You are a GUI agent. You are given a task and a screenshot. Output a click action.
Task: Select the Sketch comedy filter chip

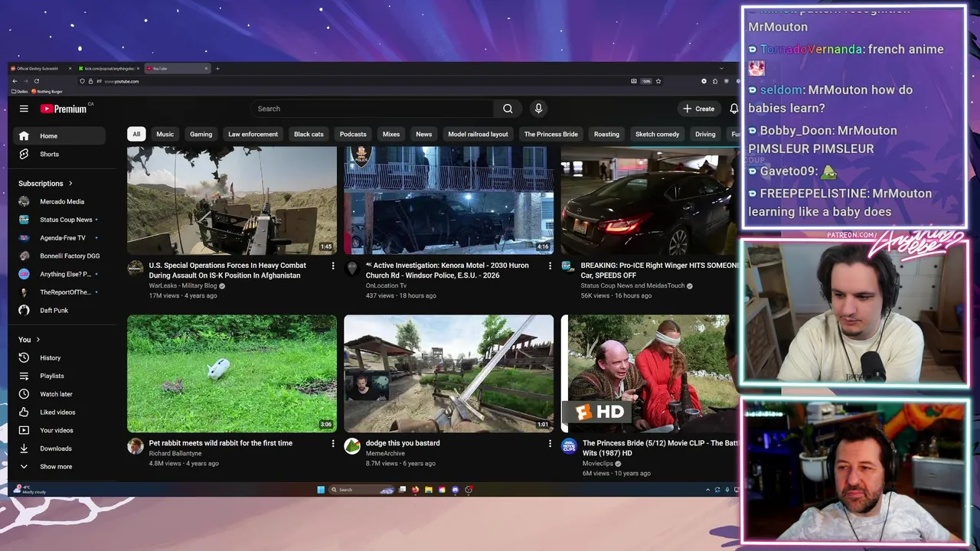click(x=657, y=134)
